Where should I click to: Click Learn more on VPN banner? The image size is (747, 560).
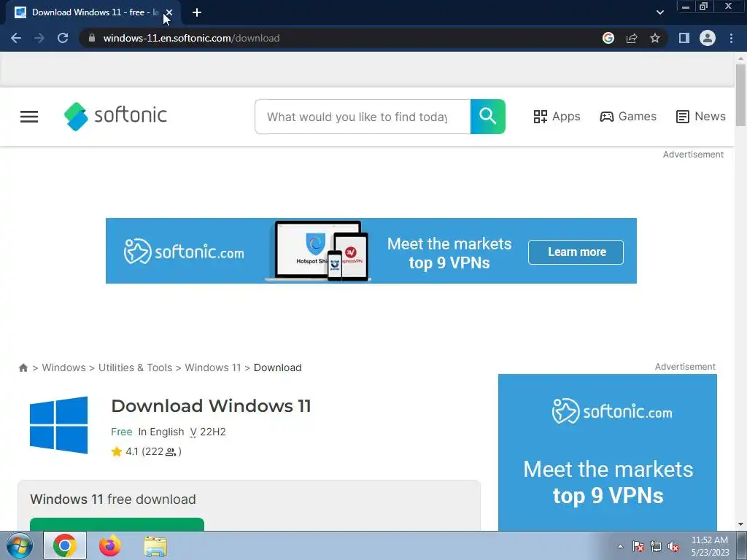(x=576, y=252)
